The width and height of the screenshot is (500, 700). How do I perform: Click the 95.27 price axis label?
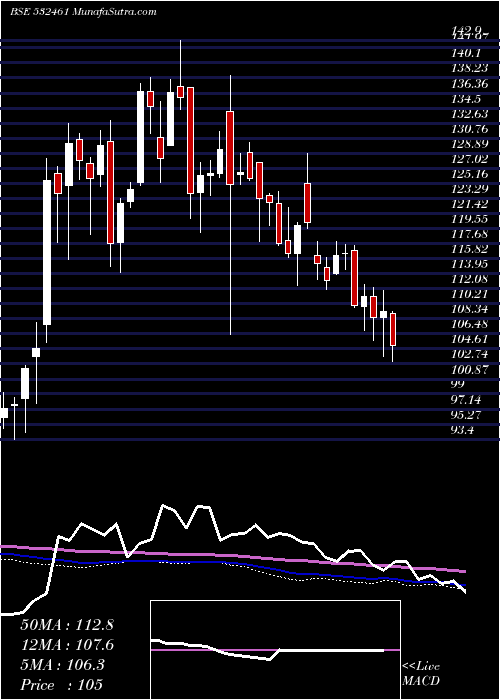point(465,414)
